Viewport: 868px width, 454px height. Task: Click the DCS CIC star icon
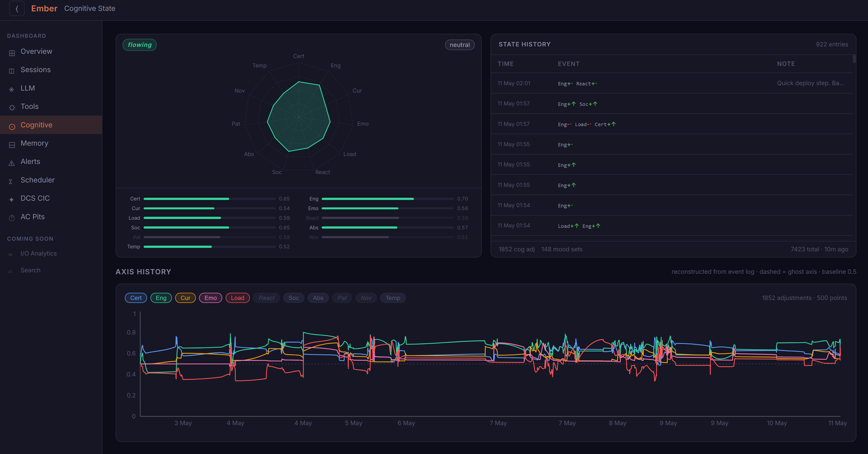point(11,200)
